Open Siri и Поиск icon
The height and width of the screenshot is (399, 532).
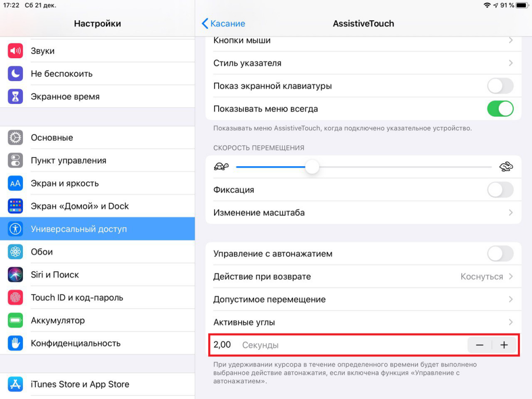tap(16, 275)
